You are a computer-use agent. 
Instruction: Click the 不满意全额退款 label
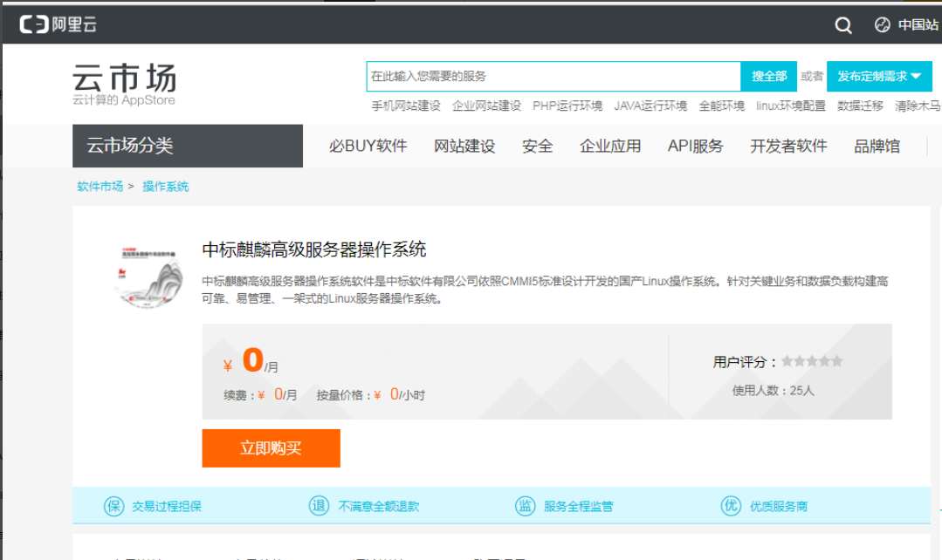tap(379, 507)
